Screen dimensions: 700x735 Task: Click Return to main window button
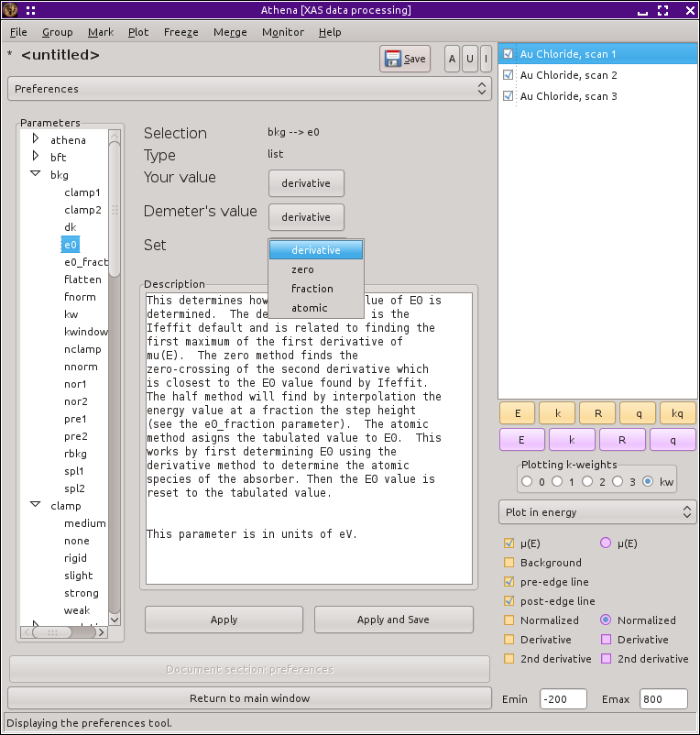tap(249, 698)
